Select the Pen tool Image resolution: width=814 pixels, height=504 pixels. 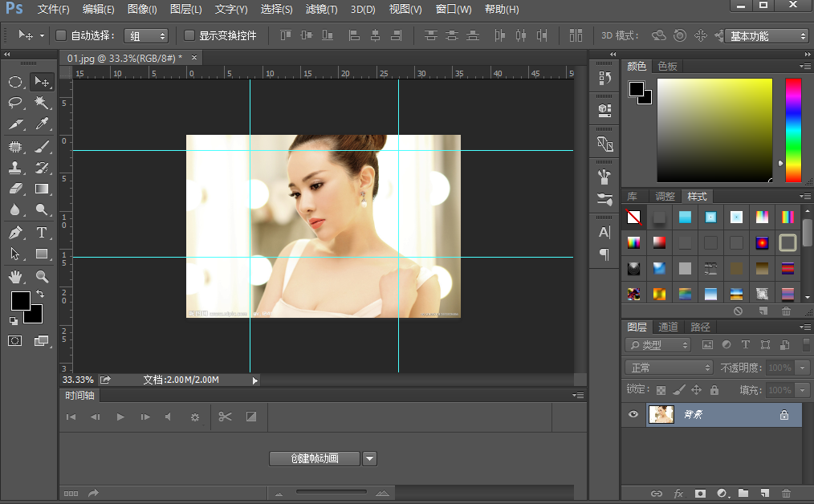click(x=15, y=233)
